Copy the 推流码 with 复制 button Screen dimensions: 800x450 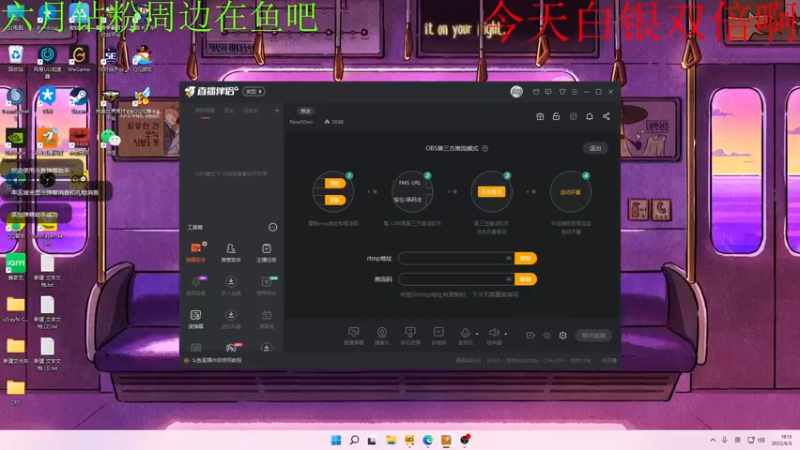click(x=525, y=279)
